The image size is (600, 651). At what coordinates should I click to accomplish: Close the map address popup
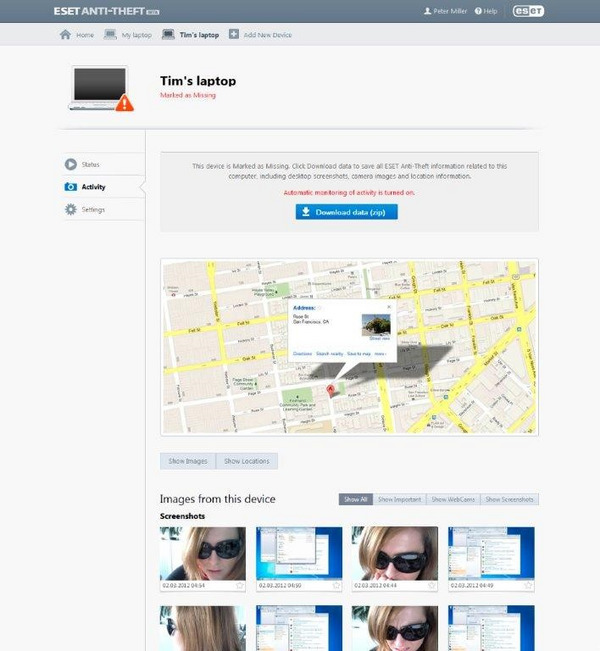click(389, 307)
